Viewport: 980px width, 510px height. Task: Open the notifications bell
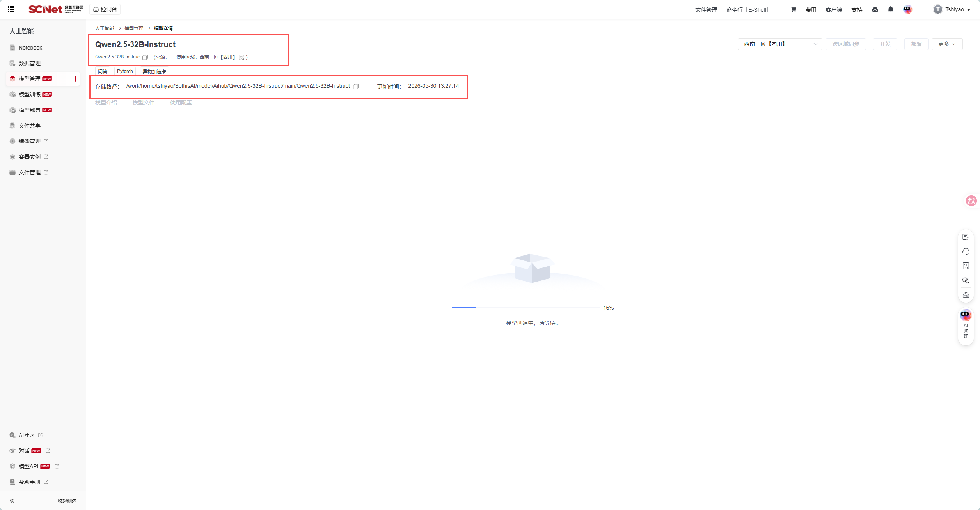click(x=891, y=9)
